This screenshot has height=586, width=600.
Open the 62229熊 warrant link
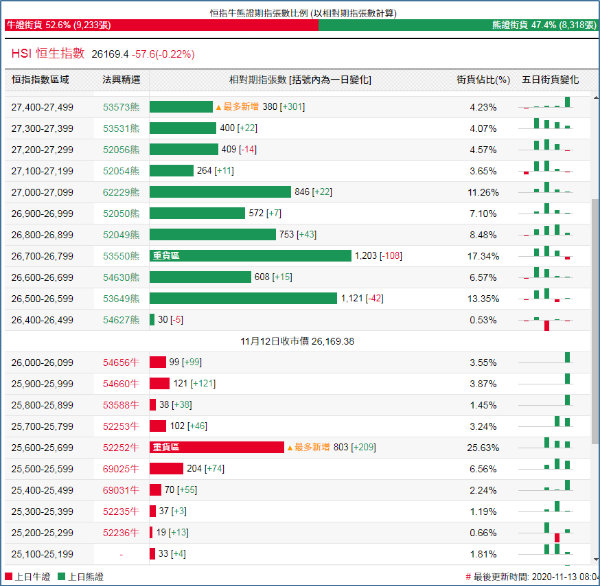pos(121,192)
